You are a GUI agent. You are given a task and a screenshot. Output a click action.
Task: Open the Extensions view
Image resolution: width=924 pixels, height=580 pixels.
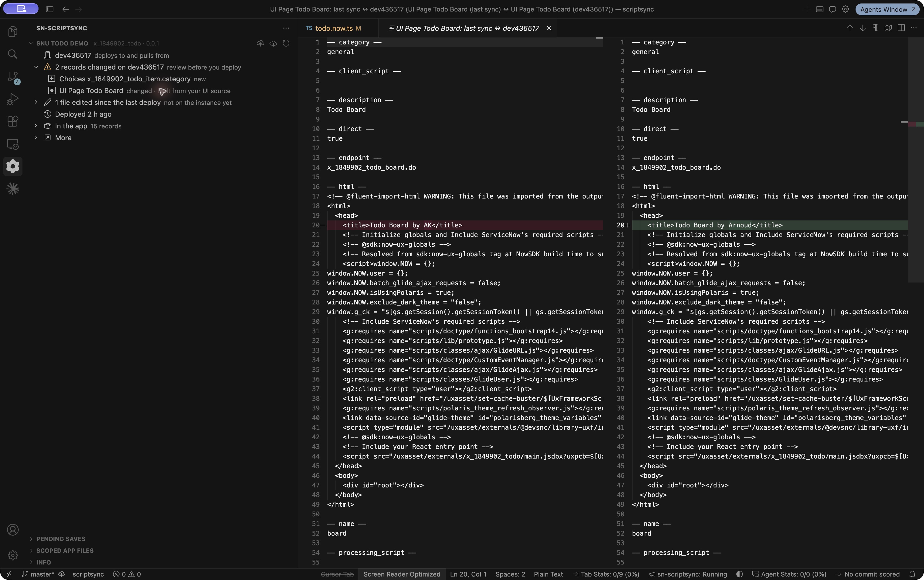pyautogui.click(x=13, y=122)
